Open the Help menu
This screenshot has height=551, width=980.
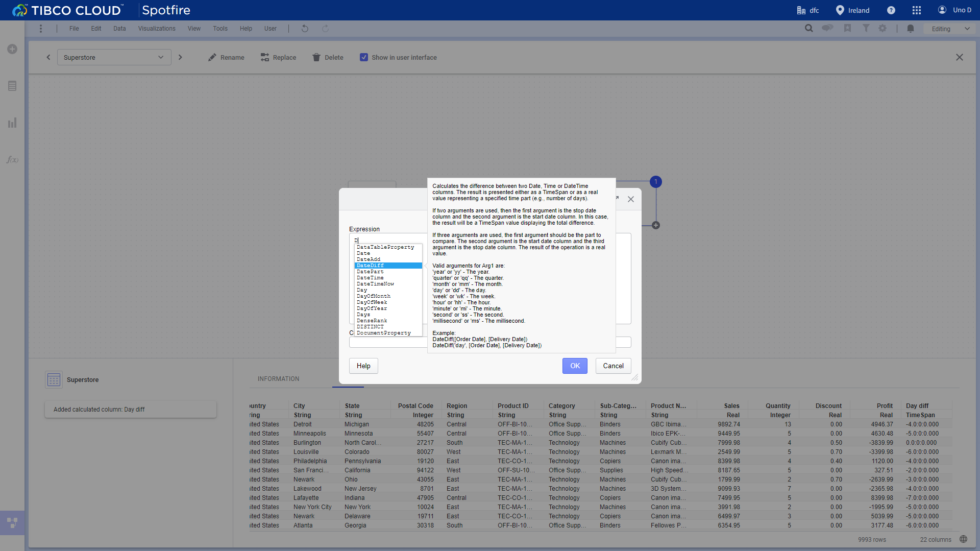(x=246, y=29)
